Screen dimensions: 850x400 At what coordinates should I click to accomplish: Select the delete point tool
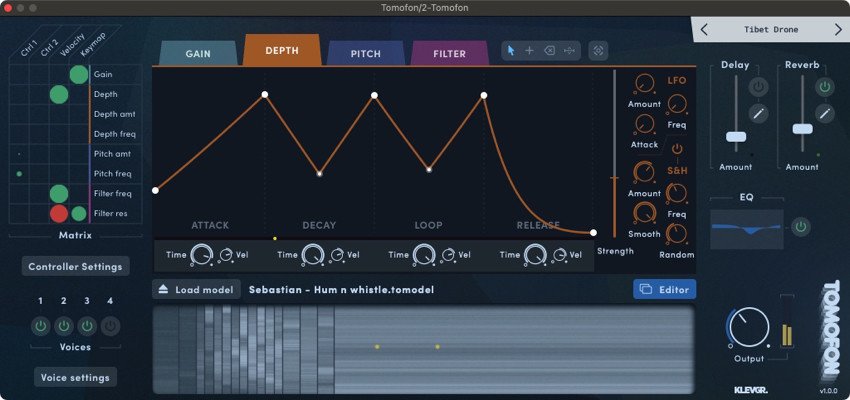coord(549,50)
